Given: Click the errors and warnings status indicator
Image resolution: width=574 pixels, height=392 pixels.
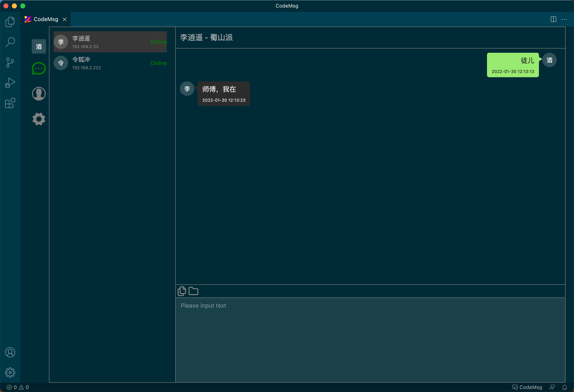Looking at the screenshot, I should click(18, 387).
